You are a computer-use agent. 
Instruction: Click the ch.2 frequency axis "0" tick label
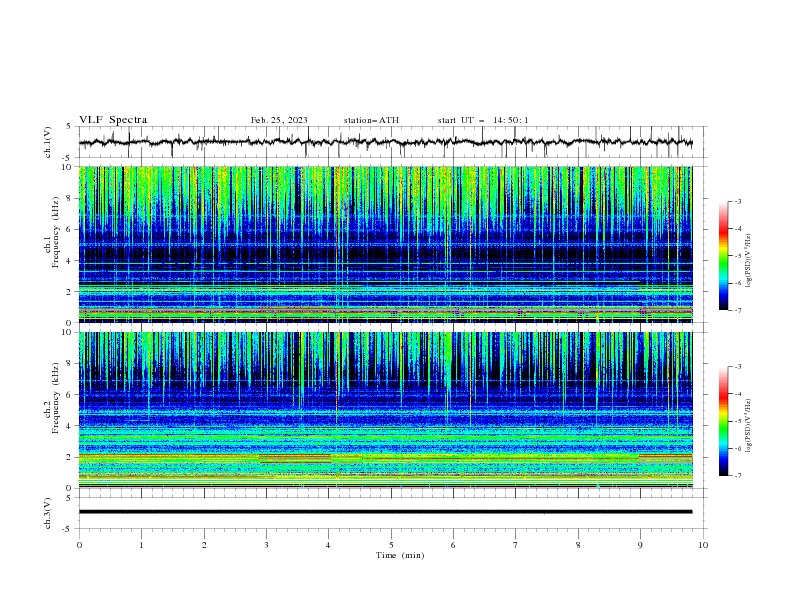pyautogui.click(x=70, y=488)
